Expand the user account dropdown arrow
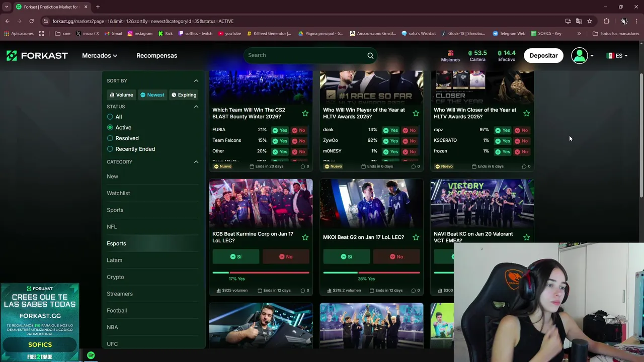The width and height of the screenshot is (644, 362). (x=592, y=56)
